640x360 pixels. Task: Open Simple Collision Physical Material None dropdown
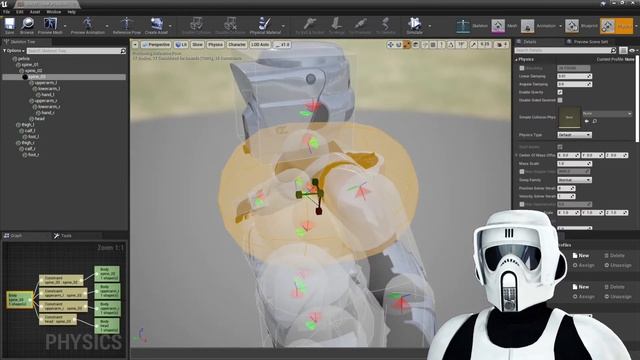[607, 113]
